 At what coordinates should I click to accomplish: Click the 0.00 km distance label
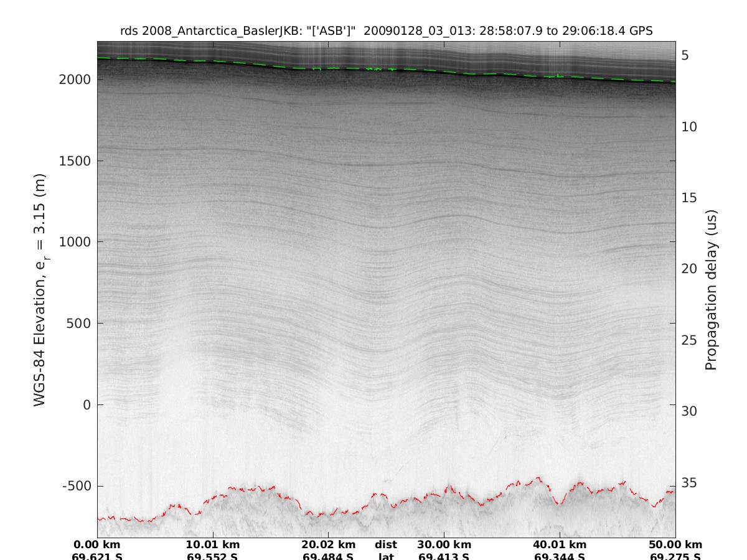tap(97, 544)
